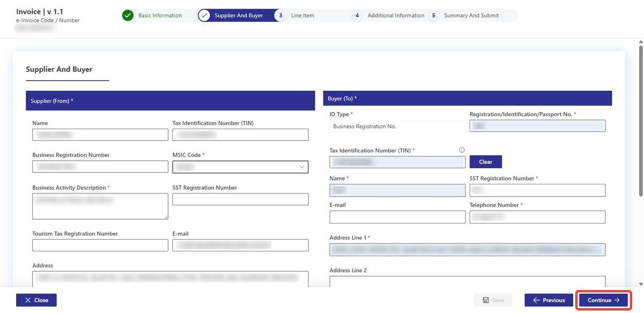Click the Supplier E-mail field

coord(240,245)
